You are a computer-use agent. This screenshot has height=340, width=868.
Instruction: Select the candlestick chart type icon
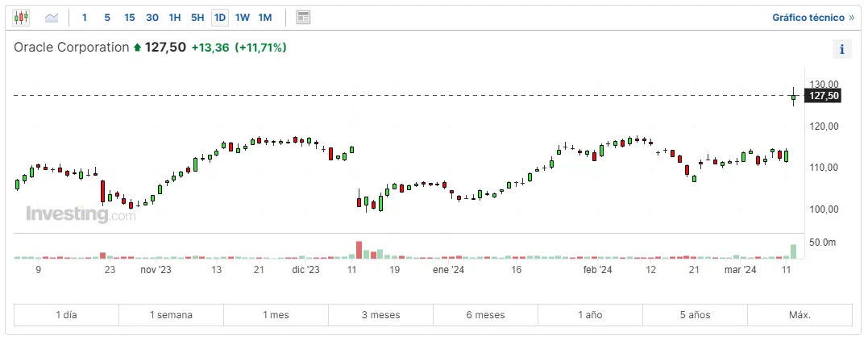tap(21, 17)
